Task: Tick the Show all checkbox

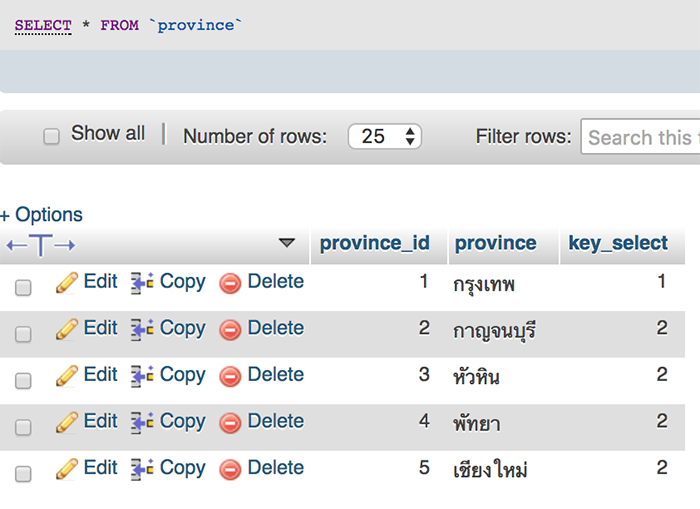Action: pyautogui.click(x=51, y=136)
